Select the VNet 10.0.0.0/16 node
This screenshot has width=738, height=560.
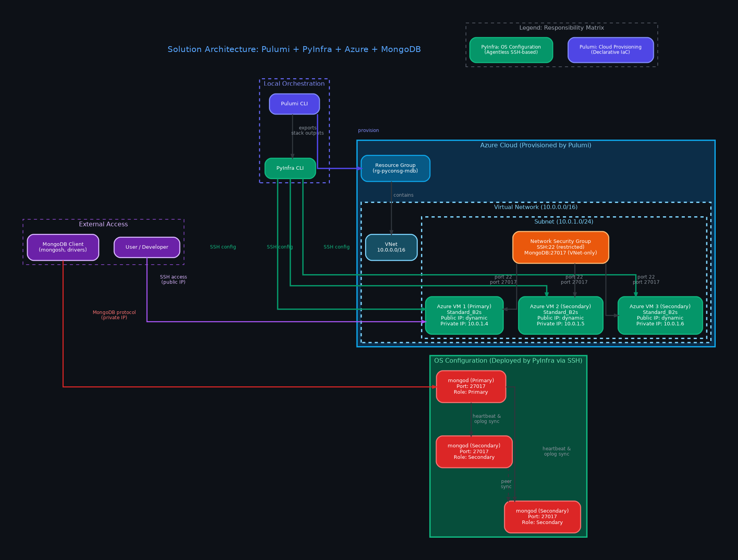[391, 247]
